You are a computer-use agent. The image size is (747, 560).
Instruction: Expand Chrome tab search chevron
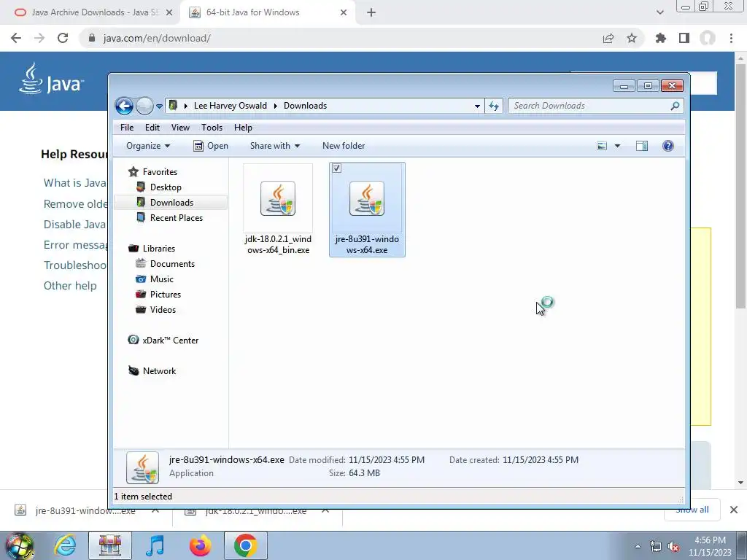pos(659,12)
